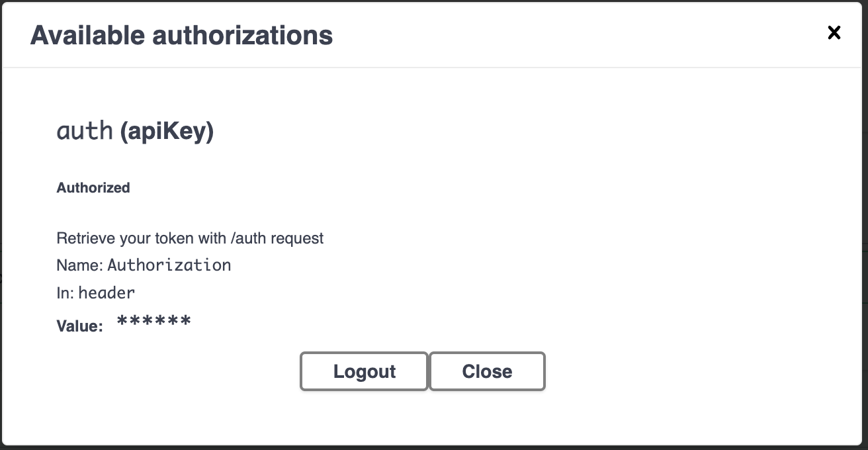Select the auth (apiKey) heading

(135, 131)
